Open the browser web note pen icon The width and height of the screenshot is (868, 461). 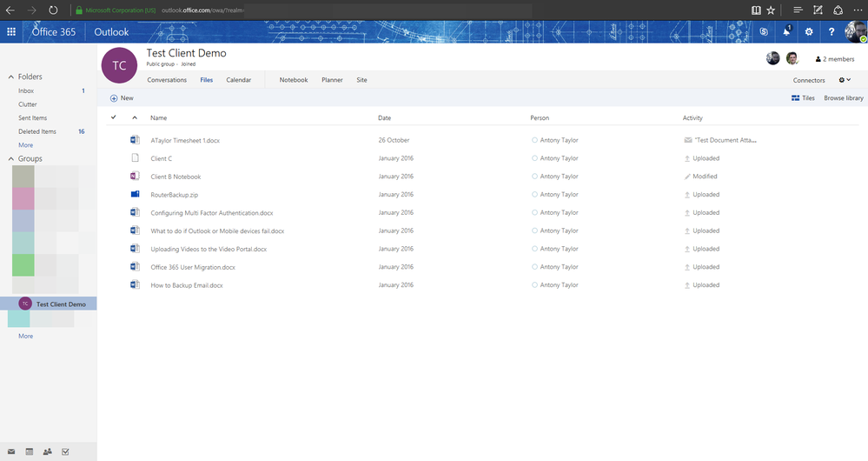pos(818,10)
